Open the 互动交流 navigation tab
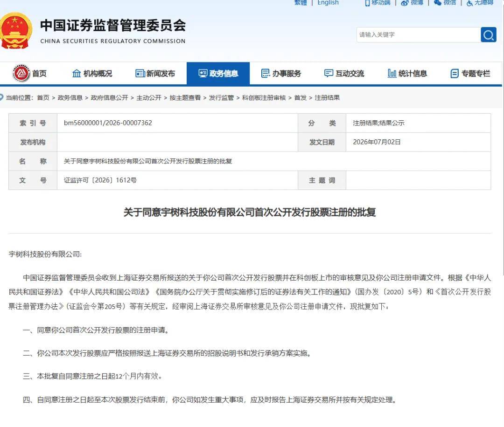This screenshot has height=427, width=504. (344, 74)
